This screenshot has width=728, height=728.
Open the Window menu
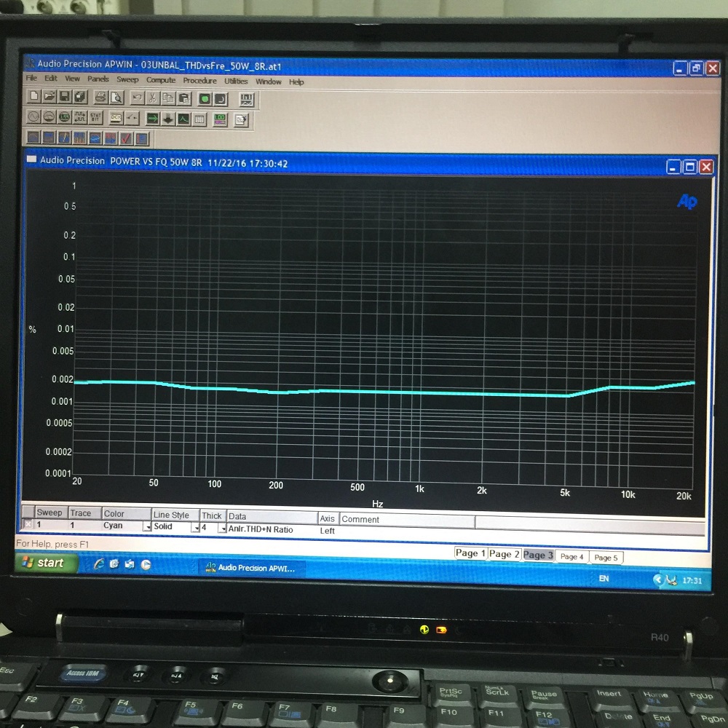coord(269,82)
